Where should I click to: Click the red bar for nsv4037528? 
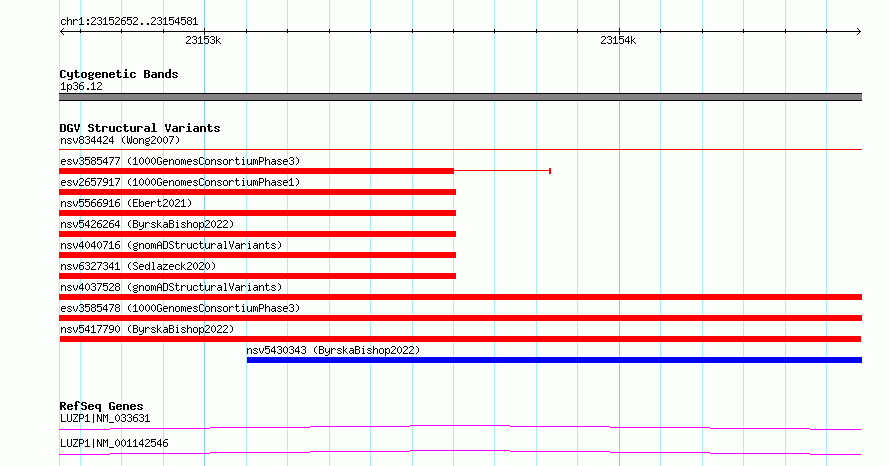coord(460,297)
